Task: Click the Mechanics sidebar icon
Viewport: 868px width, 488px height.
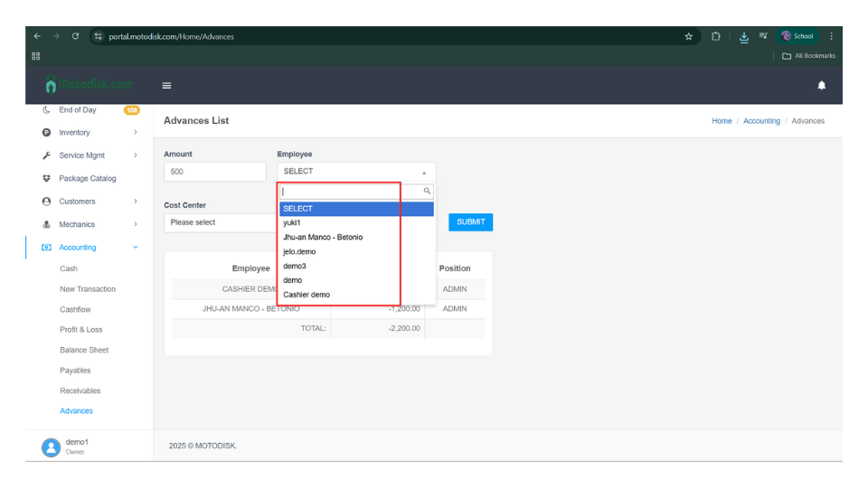Action: pos(46,225)
